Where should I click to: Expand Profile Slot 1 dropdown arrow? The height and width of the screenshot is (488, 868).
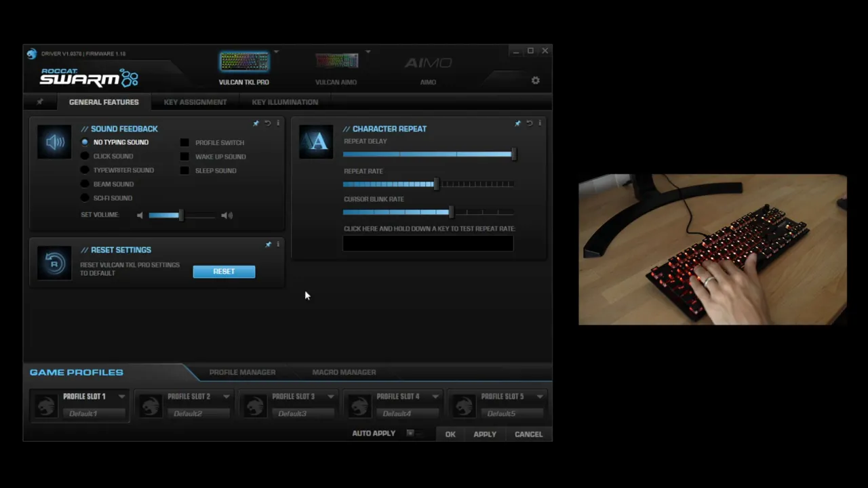pyautogui.click(x=122, y=396)
